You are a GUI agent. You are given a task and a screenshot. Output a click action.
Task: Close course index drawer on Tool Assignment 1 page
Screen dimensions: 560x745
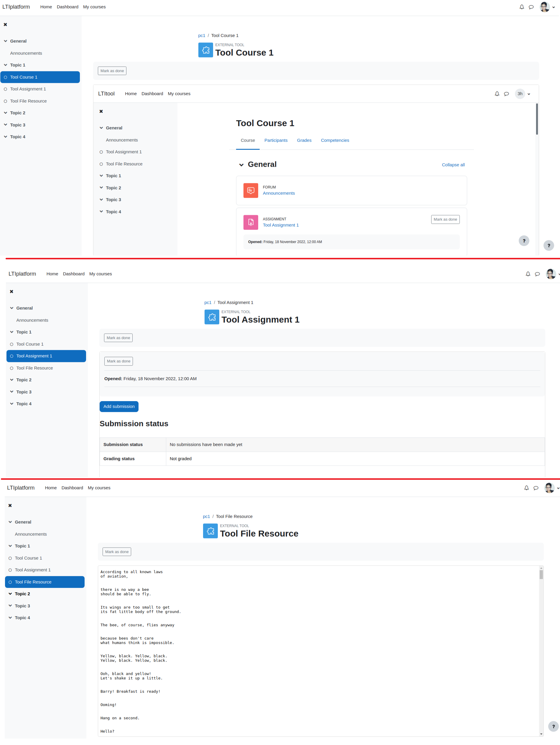pos(11,292)
